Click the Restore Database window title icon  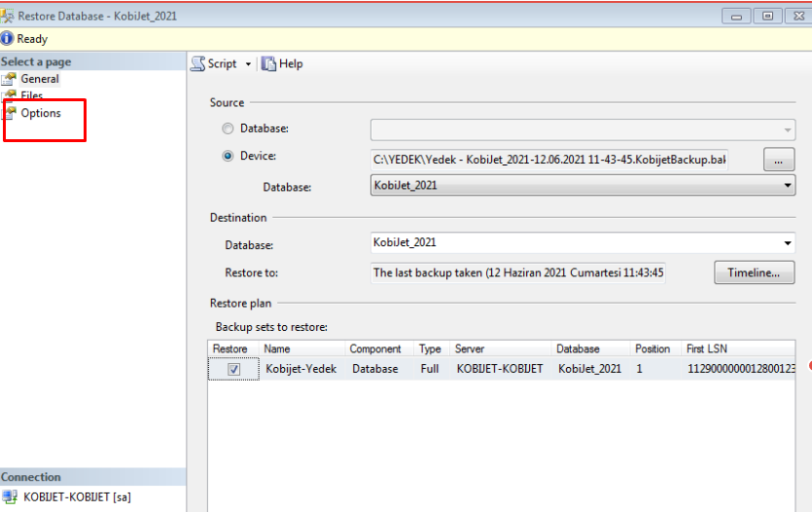[x=7, y=17]
